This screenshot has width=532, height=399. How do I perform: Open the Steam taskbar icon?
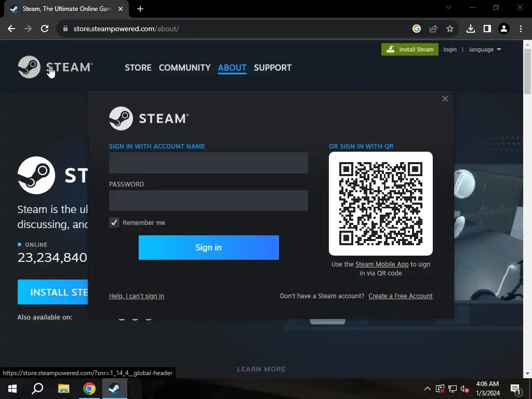(115, 389)
